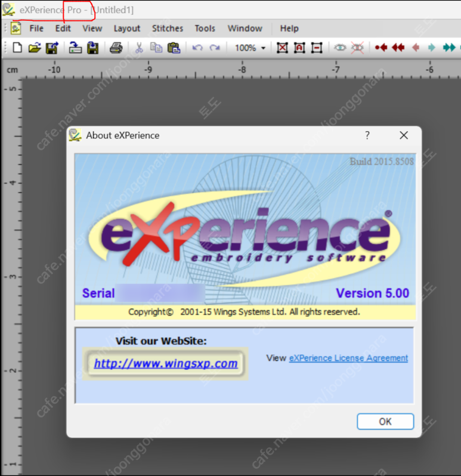Click the read-from-machine disk drive icon

(x=75, y=48)
